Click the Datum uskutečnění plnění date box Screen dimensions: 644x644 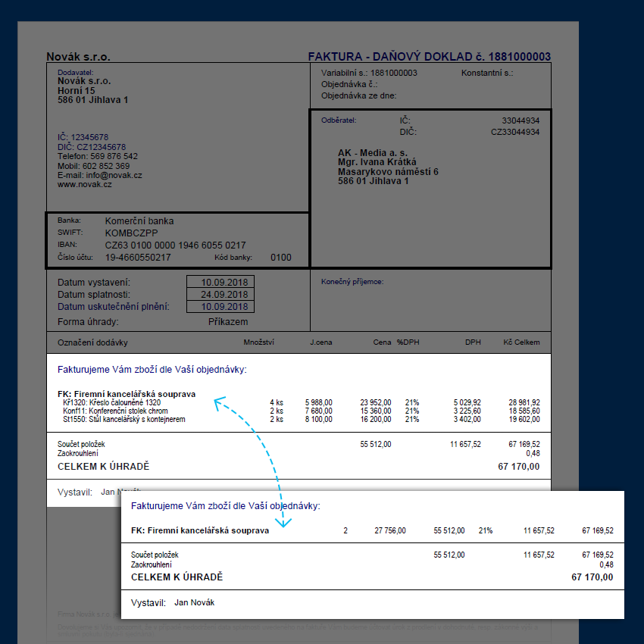point(220,306)
